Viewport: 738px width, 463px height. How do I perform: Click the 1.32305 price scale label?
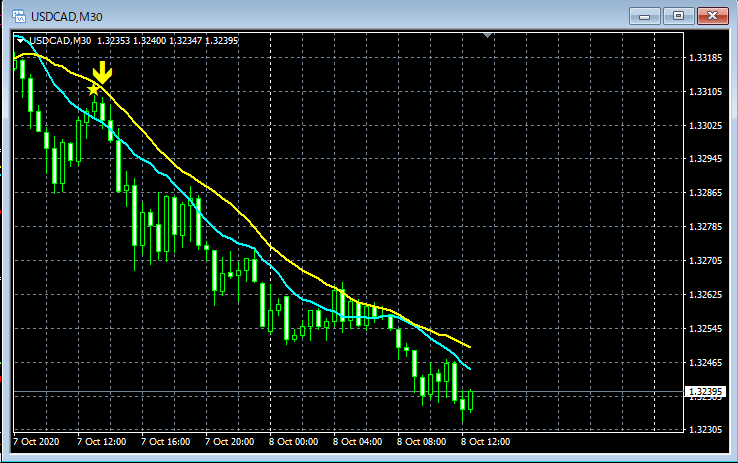705,430
